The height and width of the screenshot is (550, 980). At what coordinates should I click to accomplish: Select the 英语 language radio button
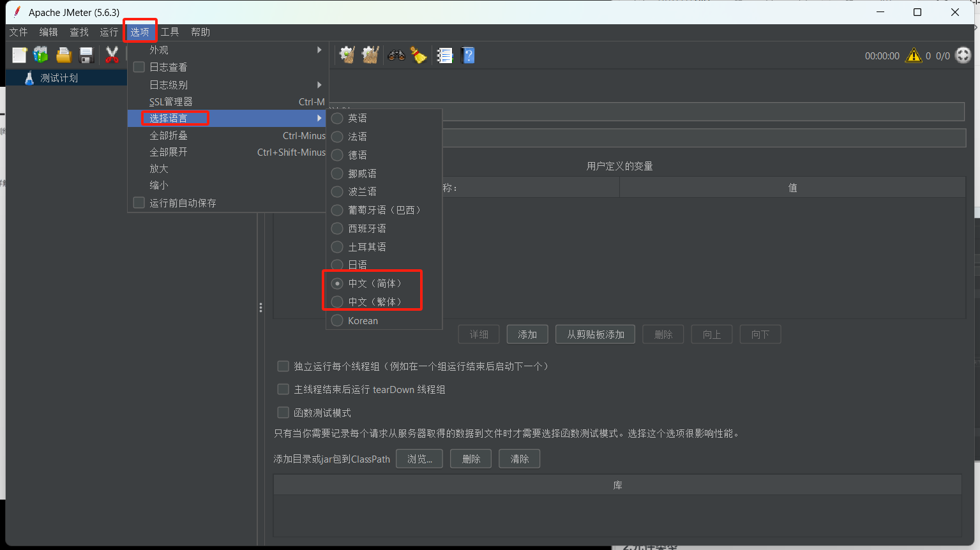(337, 118)
